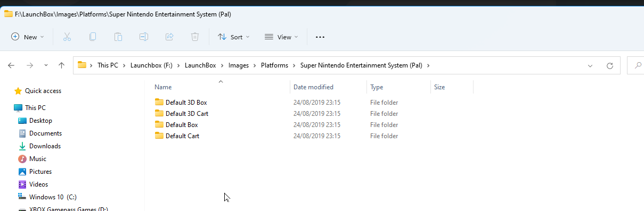The image size is (644, 211).
Task: Click Images breadcrumb segment
Action: [x=239, y=65]
